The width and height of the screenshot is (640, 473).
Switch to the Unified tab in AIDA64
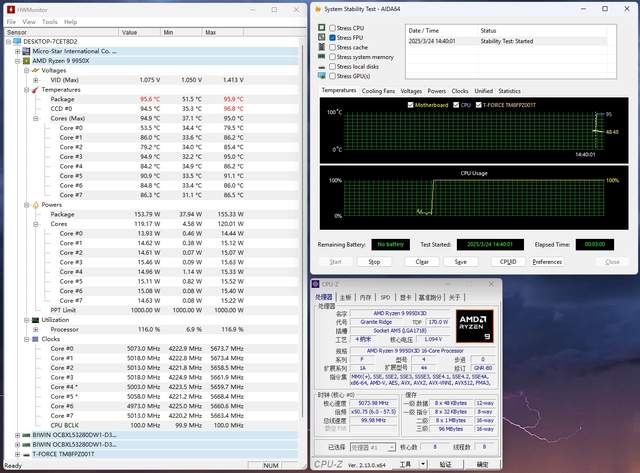point(484,91)
